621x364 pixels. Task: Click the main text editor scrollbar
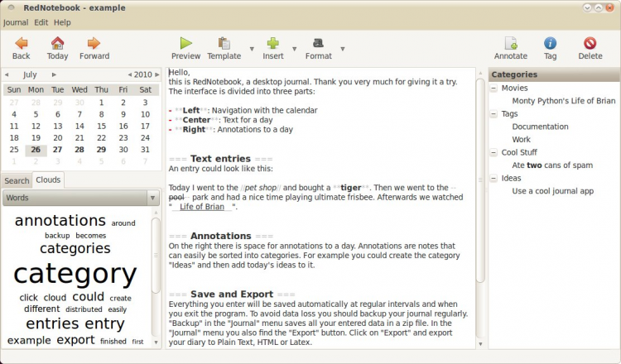[x=480, y=180]
